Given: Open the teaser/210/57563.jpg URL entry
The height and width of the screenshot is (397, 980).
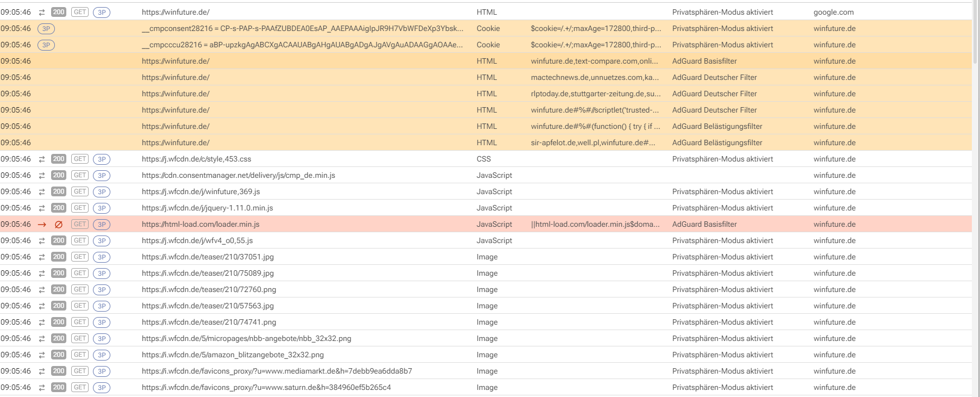Looking at the screenshot, I should [208, 306].
